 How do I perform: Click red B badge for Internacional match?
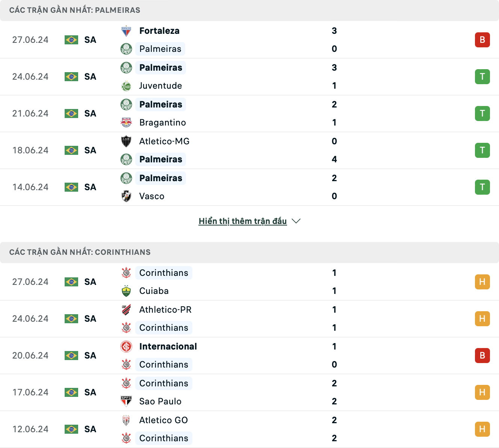click(x=482, y=356)
